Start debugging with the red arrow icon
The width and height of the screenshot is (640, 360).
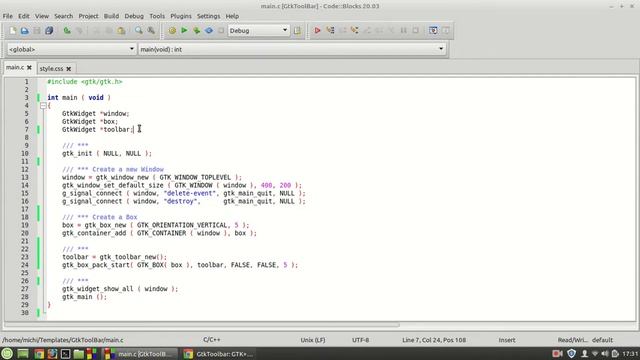[317, 31]
